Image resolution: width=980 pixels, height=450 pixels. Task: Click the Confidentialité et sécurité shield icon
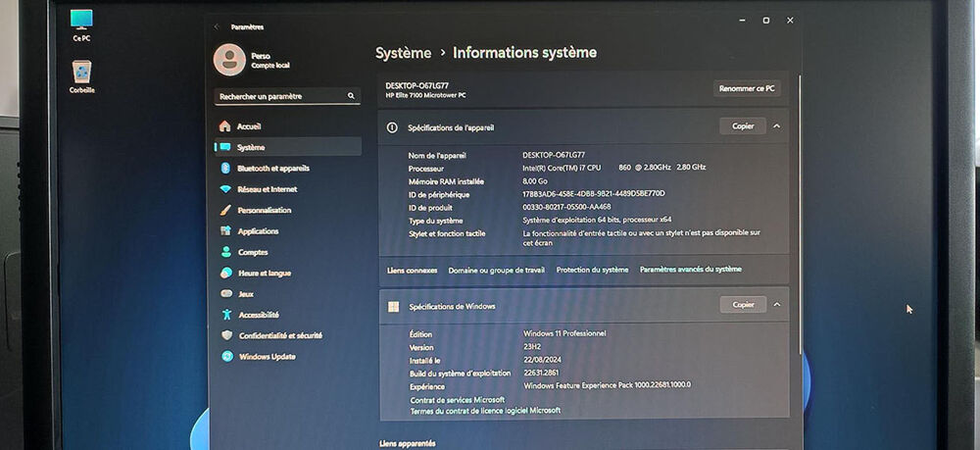pyautogui.click(x=227, y=335)
